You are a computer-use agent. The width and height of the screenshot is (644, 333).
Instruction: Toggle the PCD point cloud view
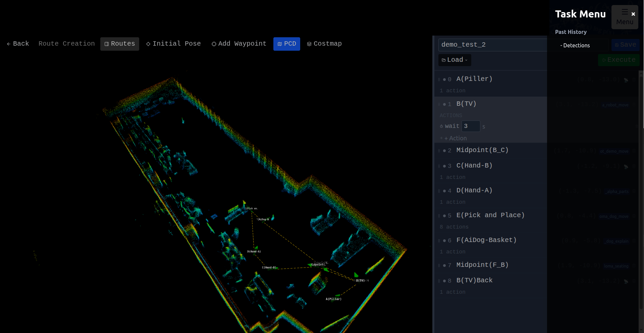pos(287,44)
